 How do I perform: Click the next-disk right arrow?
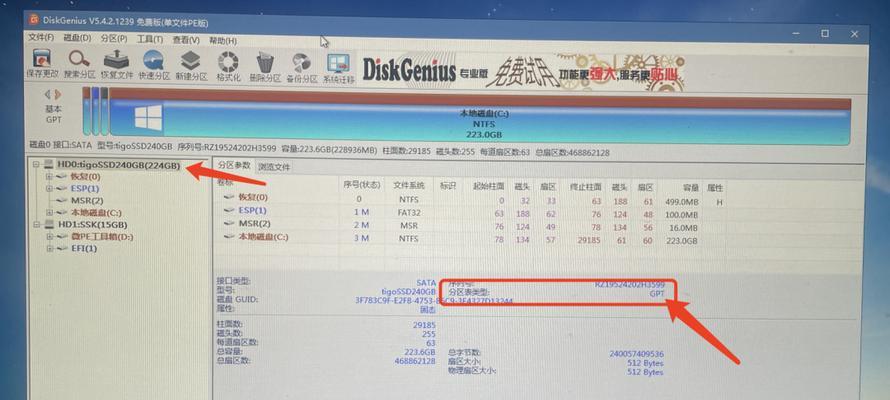(58, 94)
